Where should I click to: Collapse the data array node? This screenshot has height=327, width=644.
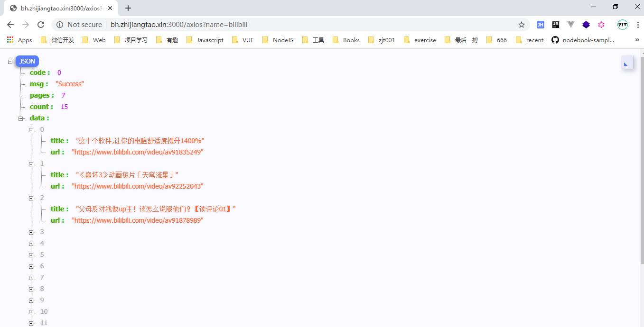tap(21, 118)
